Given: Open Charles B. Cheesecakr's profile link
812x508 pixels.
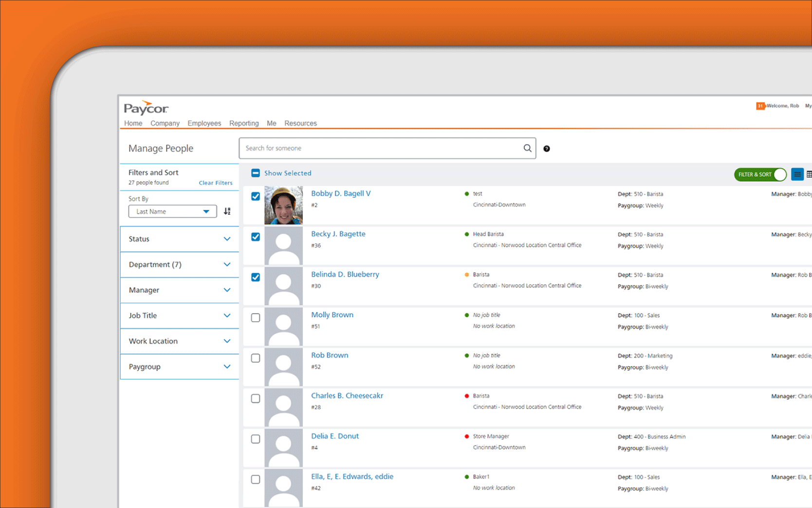Looking at the screenshot, I should (x=347, y=395).
